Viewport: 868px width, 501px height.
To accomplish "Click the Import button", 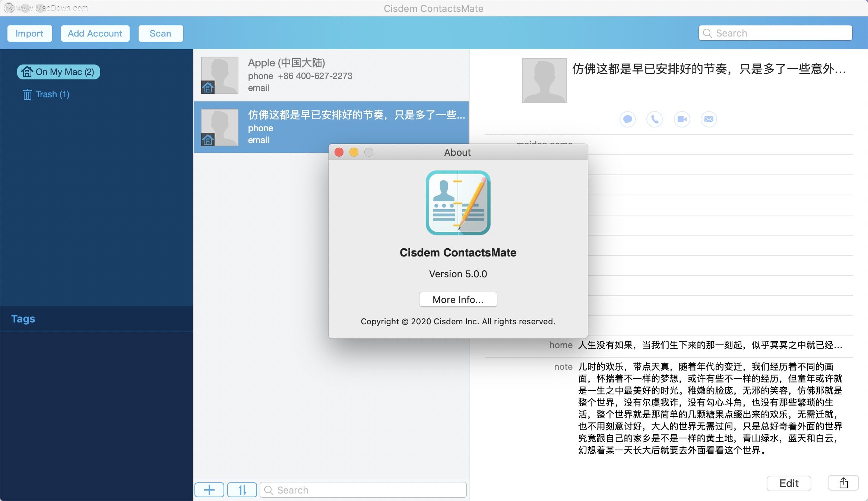I will (29, 34).
